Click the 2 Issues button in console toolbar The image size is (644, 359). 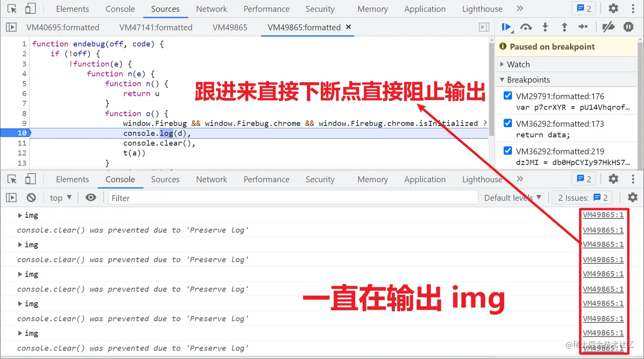pyautogui.click(x=582, y=198)
